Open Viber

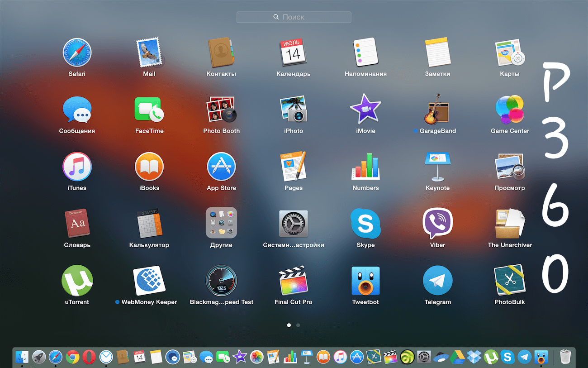[x=437, y=223]
